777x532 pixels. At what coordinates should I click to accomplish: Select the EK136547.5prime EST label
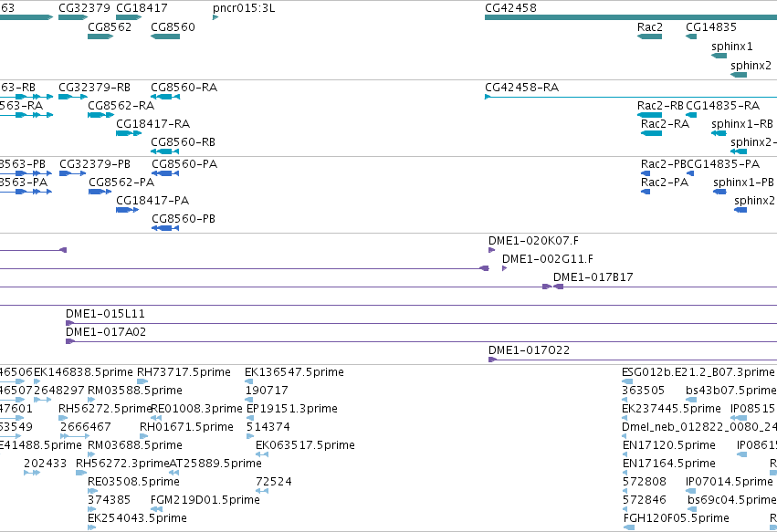tap(294, 372)
